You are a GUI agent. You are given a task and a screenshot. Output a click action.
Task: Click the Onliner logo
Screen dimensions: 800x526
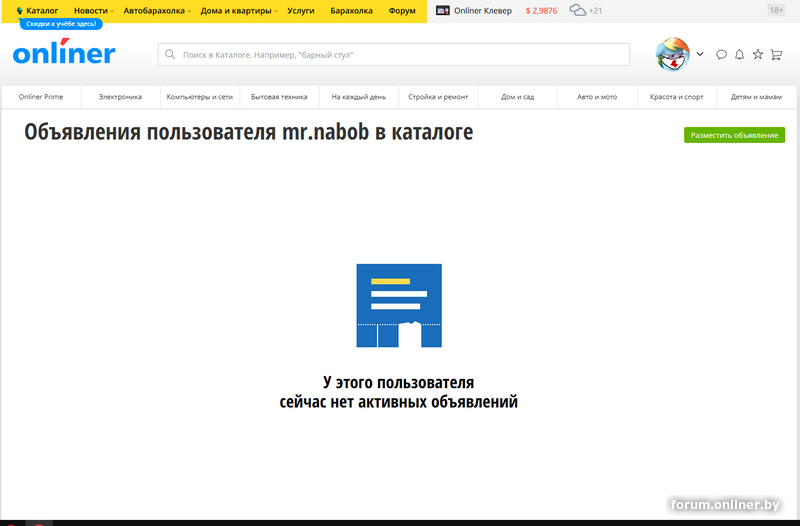pyautogui.click(x=64, y=53)
